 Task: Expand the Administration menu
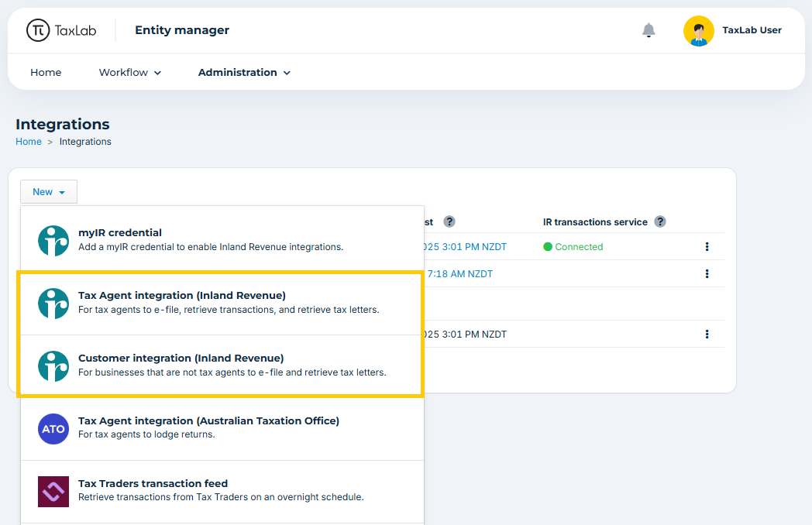pos(244,73)
